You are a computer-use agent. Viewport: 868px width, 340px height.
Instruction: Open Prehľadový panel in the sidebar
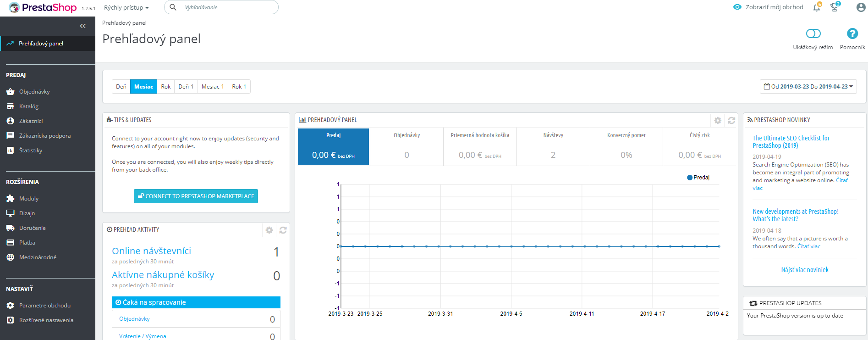[48, 44]
